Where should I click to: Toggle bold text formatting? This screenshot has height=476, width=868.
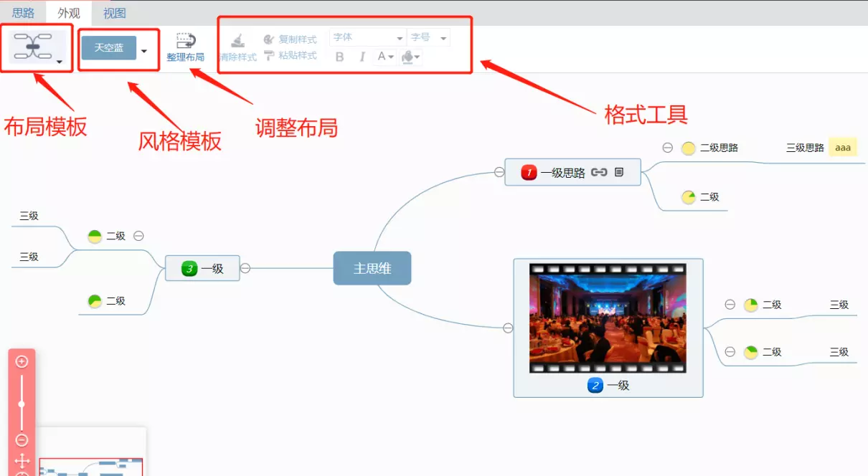340,57
